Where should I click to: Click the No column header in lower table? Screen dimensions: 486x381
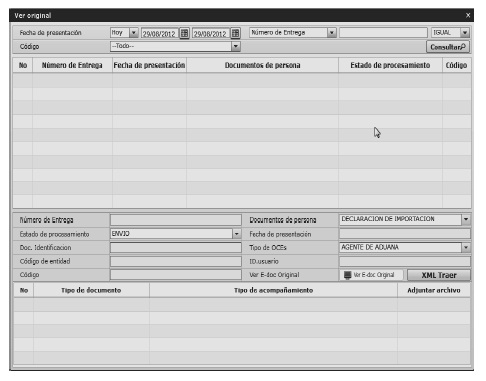[x=24, y=290]
